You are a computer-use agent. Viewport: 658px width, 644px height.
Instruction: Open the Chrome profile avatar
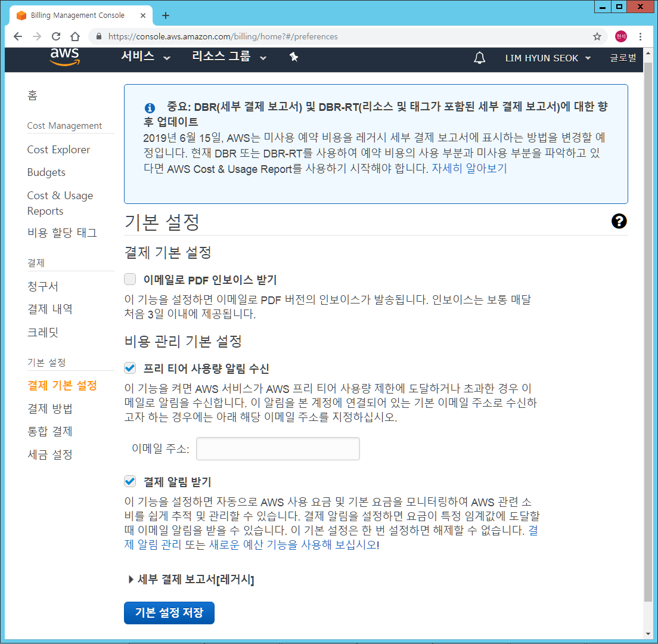620,36
